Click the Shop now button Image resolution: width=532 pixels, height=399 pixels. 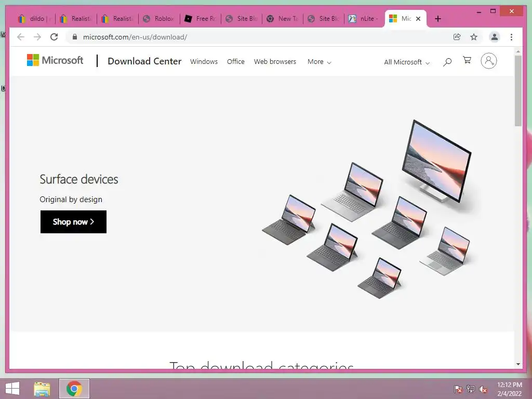tap(73, 222)
